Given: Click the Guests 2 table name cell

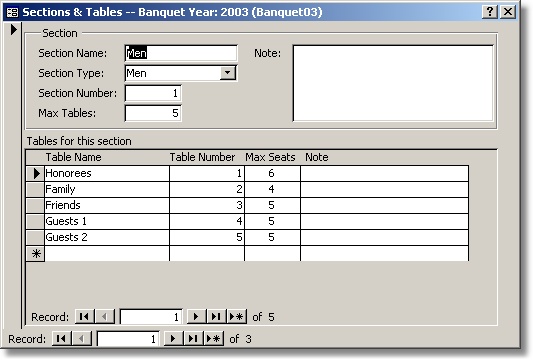Looking at the screenshot, I should pyautogui.click(x=107, y=237).
